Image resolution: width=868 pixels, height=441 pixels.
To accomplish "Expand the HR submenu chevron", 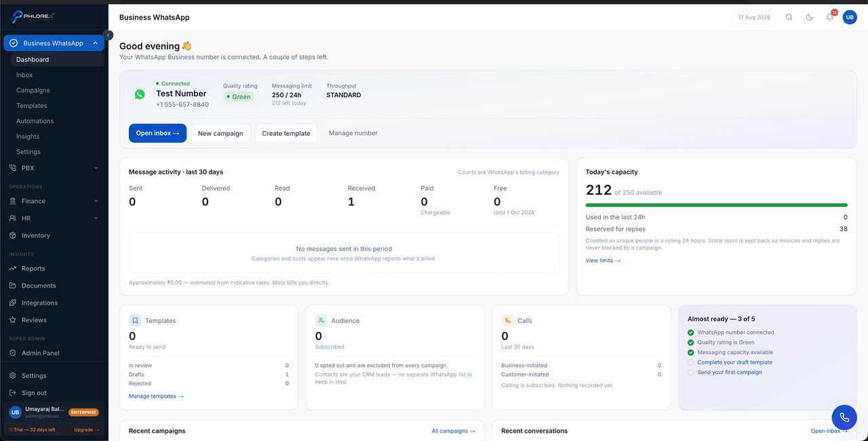I will [x=96, y=218].
